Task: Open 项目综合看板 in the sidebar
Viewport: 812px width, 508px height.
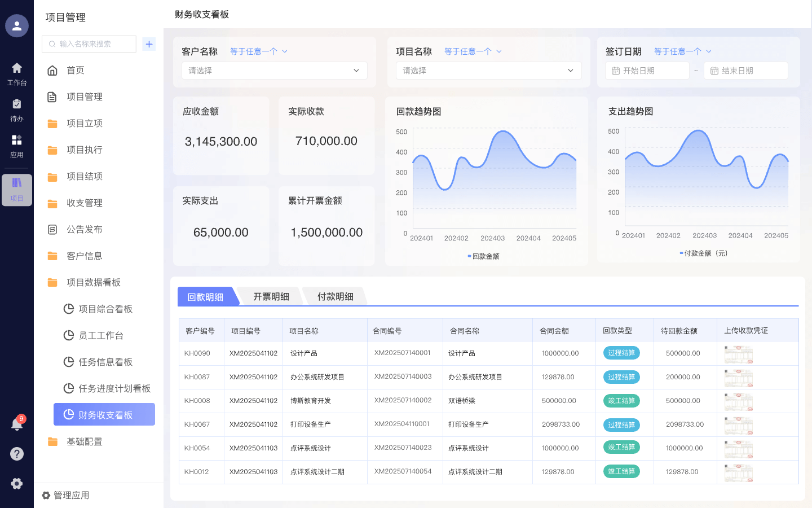Action: (x=105, y=309)
